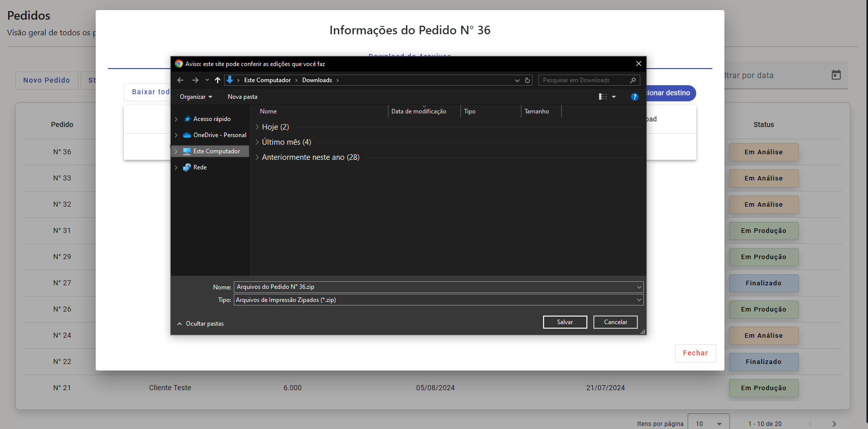Select OneDrive - Personal in sidebar
Screen dimensions: 868x429
(x=220, y=135)
